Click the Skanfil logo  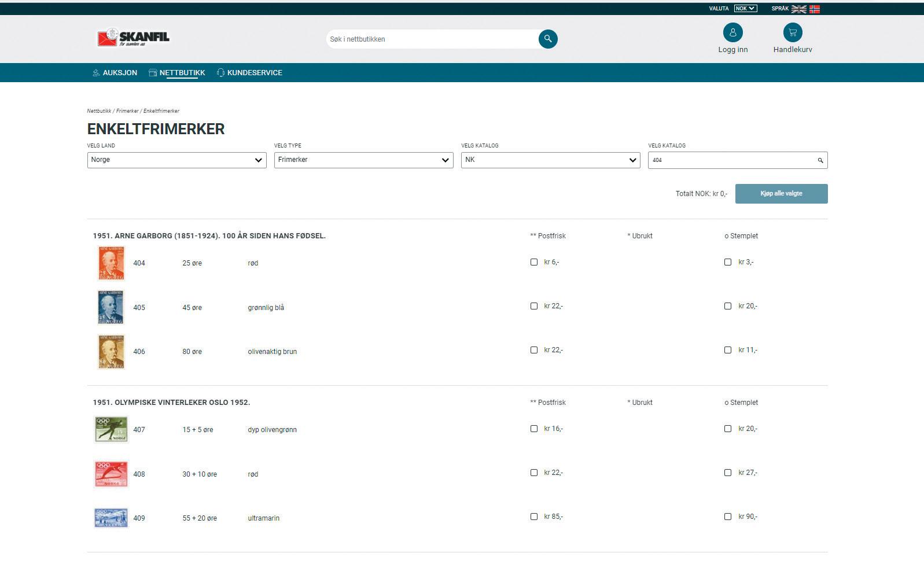click(x=134, y=38)
